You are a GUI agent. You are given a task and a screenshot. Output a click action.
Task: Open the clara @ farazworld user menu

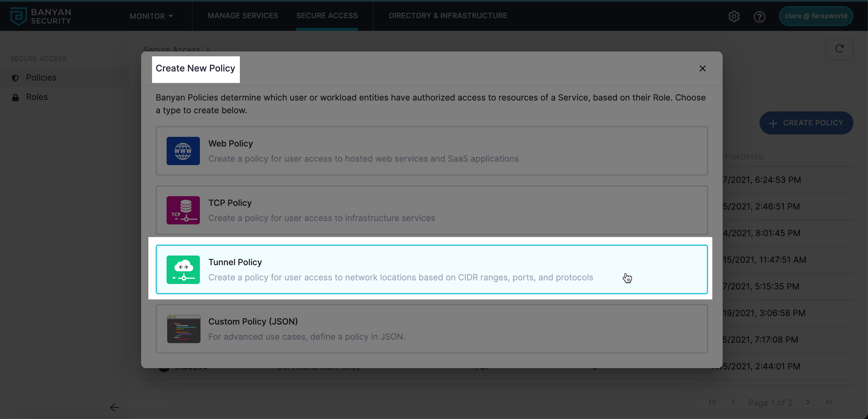[x=815, y=16]
